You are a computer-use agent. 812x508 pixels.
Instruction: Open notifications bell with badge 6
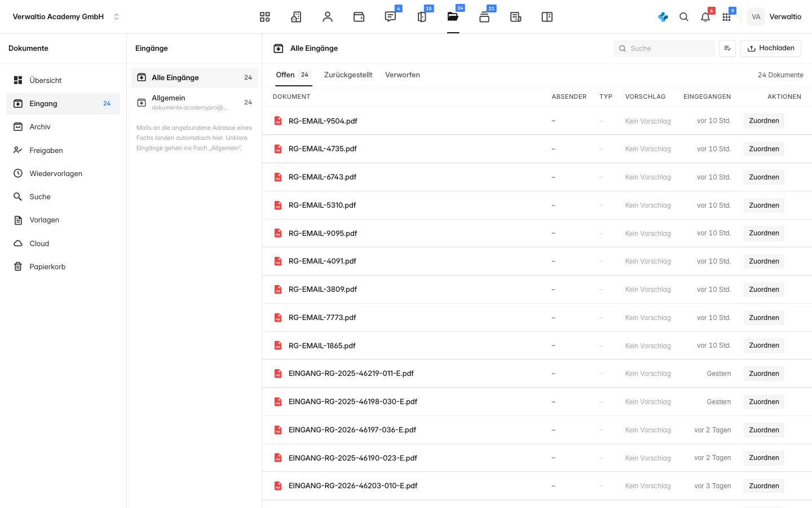705,17
